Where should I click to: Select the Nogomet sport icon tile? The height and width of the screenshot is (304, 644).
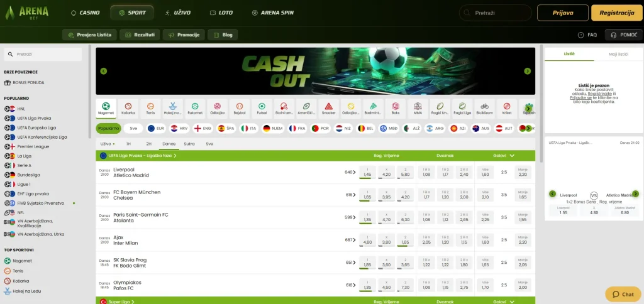106,109
